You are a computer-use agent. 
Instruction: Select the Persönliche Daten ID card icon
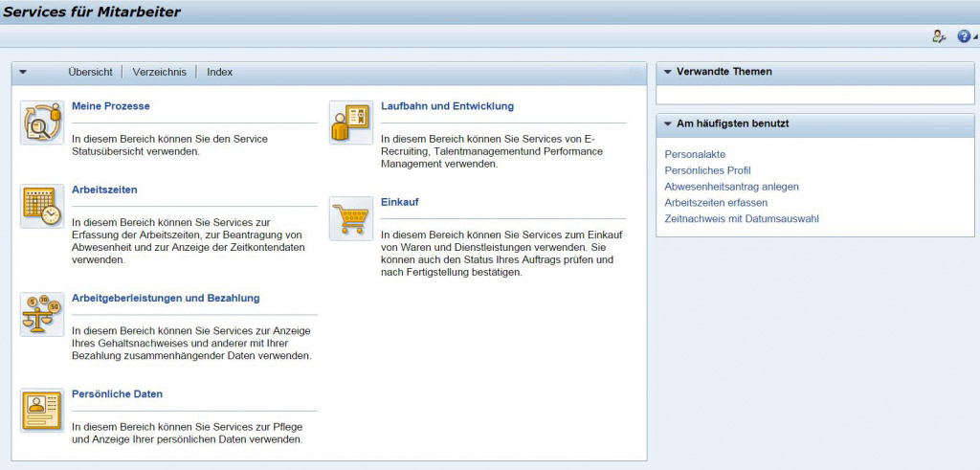(42, 411)
